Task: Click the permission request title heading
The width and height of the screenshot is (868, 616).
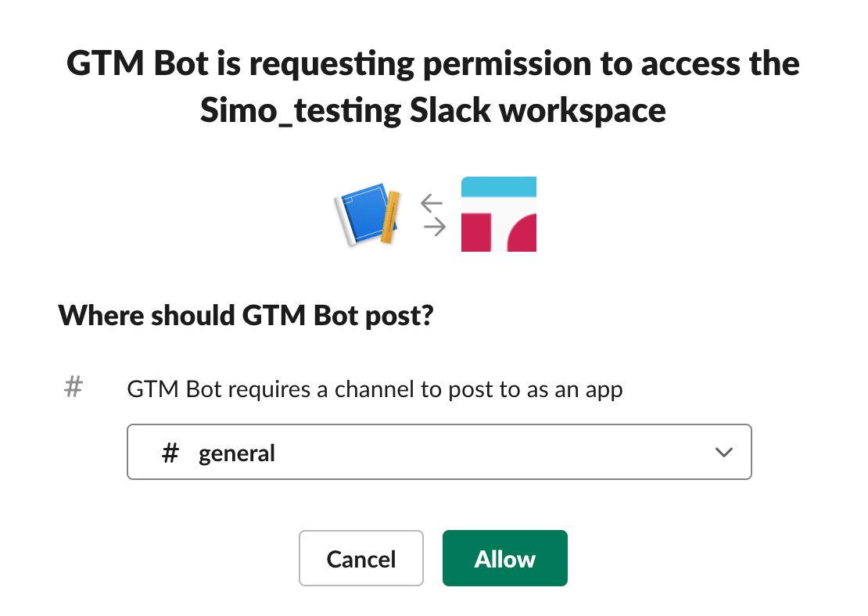Action: click(433, 87)
